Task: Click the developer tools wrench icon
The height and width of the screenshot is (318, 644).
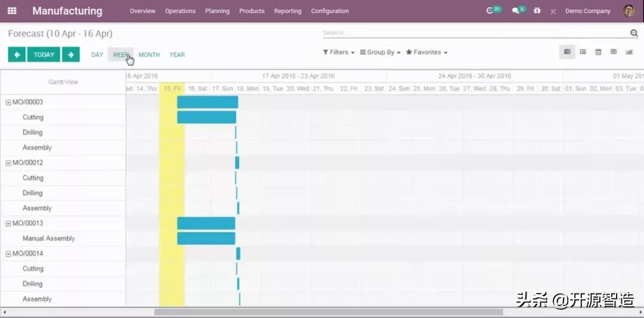Action: [x=553, y=11]
